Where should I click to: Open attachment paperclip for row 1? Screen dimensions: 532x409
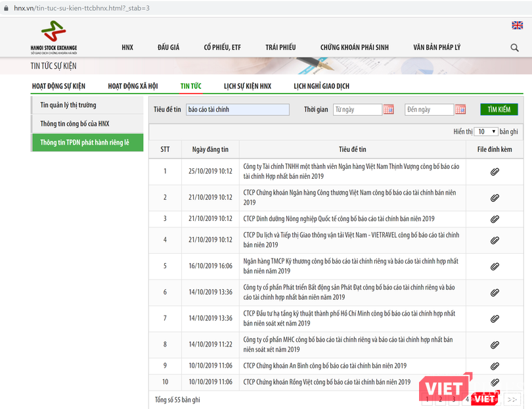point(495,172)
